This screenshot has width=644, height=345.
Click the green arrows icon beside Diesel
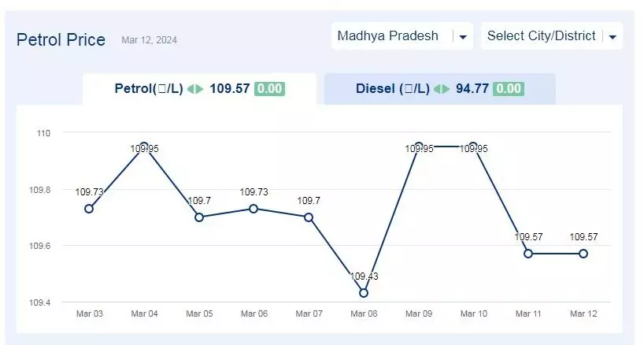tap(442, 89)
